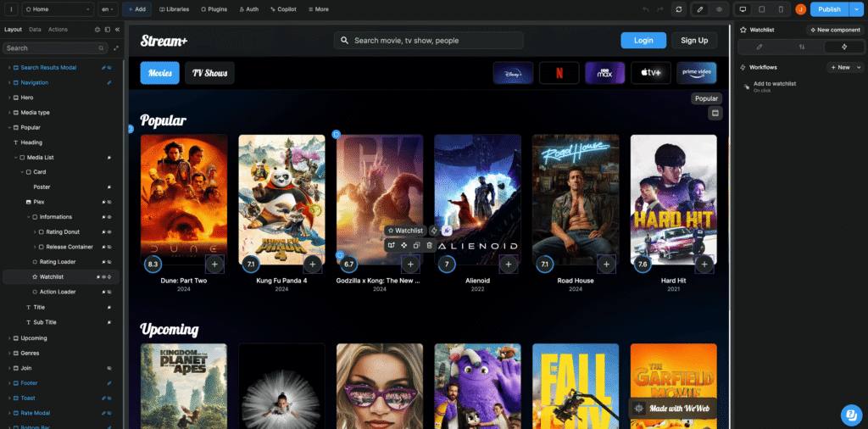This screenshot has height=429, width=868.
Task: Click the trash delete icon in element toolbar
Action: click(429, 245)
